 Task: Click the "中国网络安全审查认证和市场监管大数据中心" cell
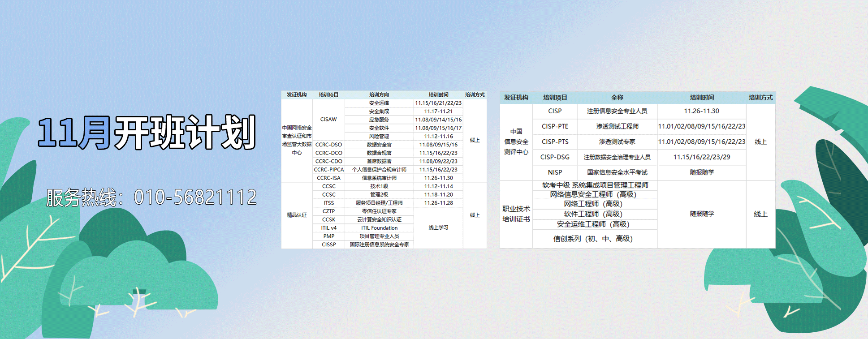click(297, 141)
